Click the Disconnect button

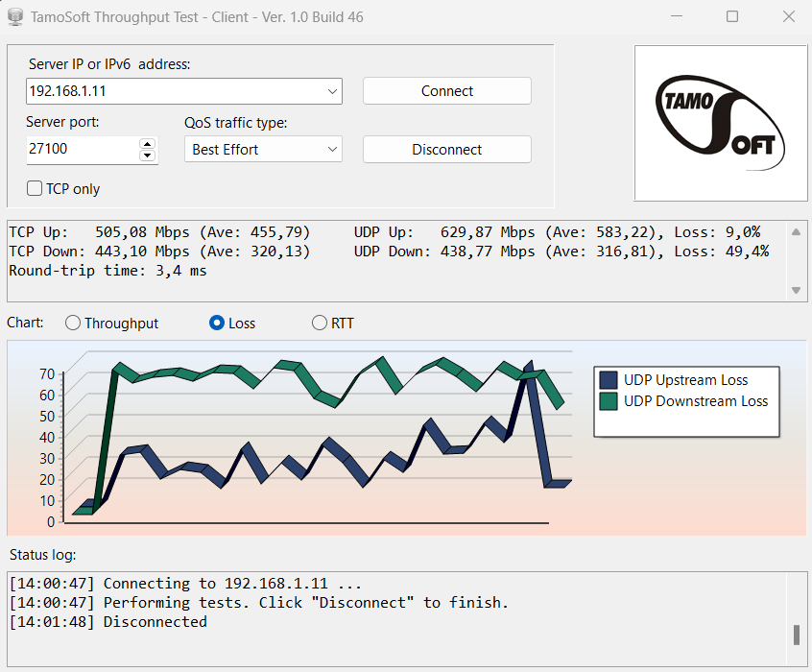pyautogui.click(x=447, y=149)
